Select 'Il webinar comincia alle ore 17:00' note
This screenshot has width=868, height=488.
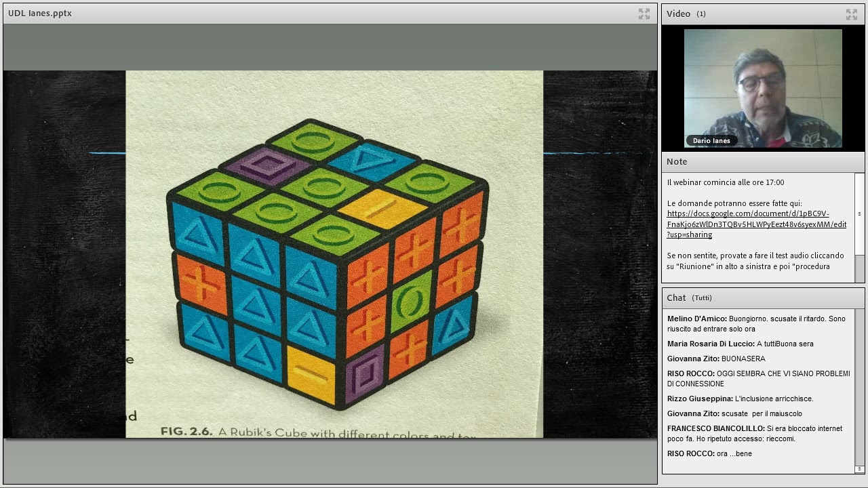click(726, 182)
